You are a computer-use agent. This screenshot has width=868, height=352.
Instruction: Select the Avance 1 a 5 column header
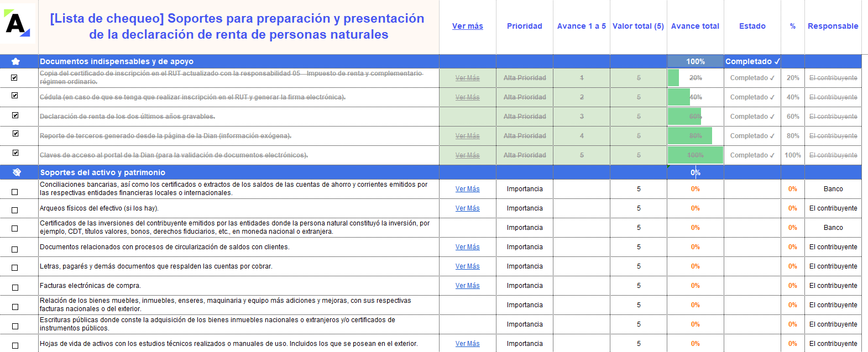pos(582,26)
